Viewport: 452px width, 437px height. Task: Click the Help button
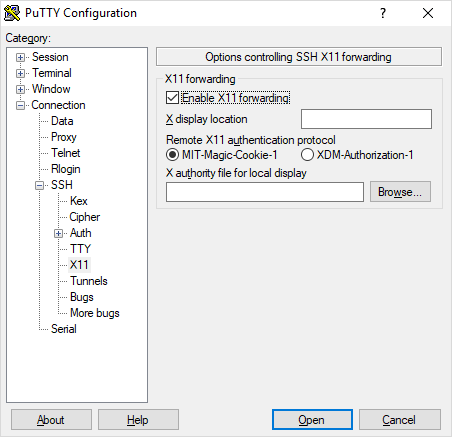pyautogui.click(x=138, y=420)
